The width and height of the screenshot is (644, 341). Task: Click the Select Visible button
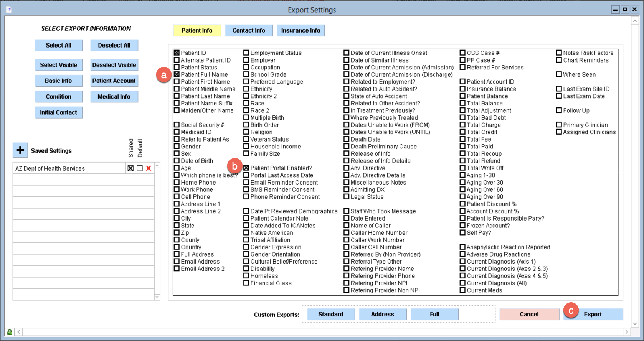coord(58,65)
